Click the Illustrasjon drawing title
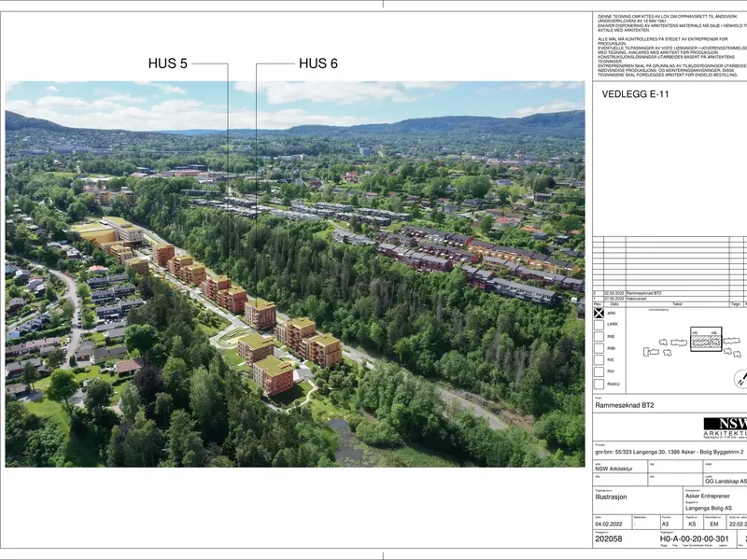Viewport: 747px width, 560px height. (x=611, y=497)
